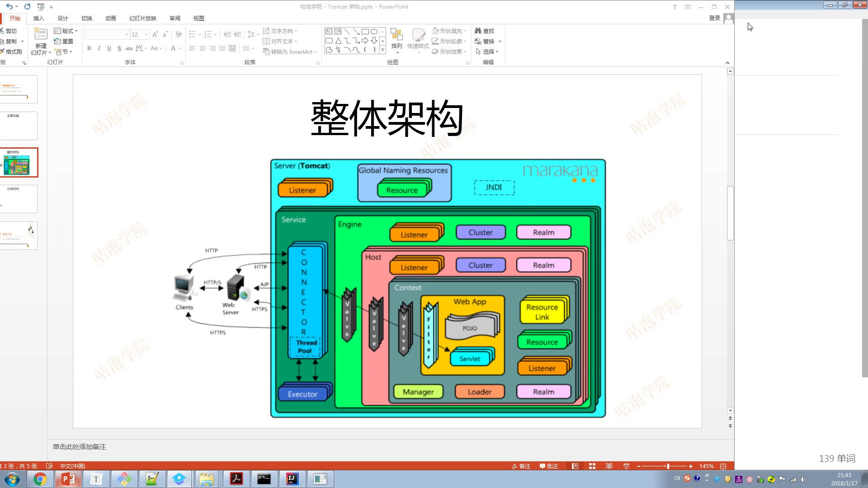Viewport: 868px width, 488px height.
Task: Toggle right text alignment
Action: [212, 48]
